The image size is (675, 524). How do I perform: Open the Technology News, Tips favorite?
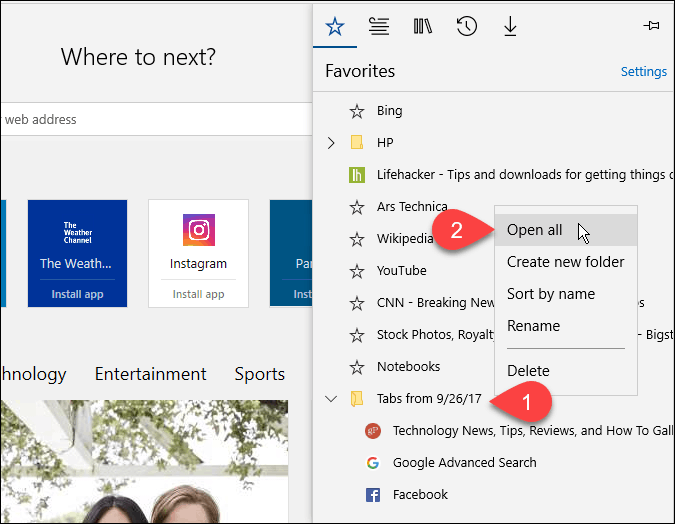493,431
